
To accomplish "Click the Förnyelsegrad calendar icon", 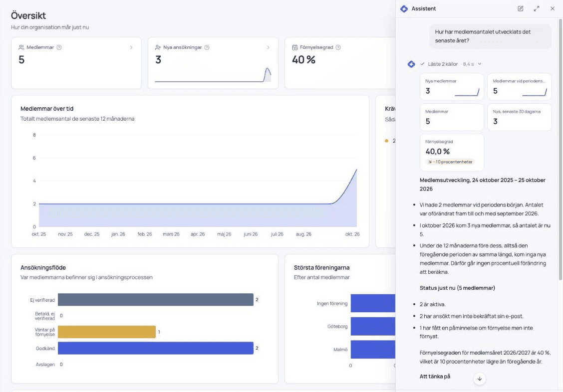I will point(295,47).
